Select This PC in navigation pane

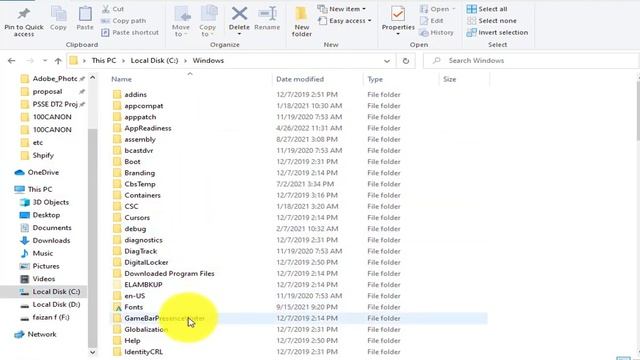coord(33,189)
